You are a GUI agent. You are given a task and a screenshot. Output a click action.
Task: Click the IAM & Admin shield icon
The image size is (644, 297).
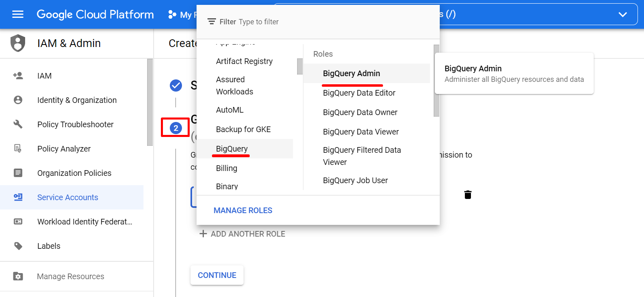(x=18, y=43)
